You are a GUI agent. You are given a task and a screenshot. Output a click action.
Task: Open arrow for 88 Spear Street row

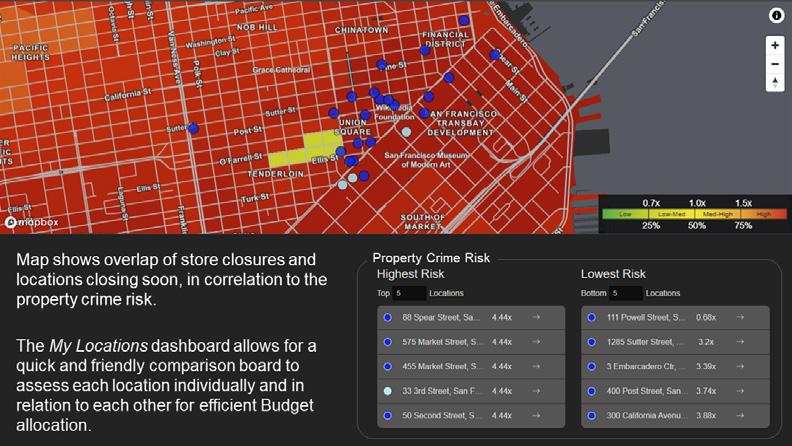click(536, 317)
